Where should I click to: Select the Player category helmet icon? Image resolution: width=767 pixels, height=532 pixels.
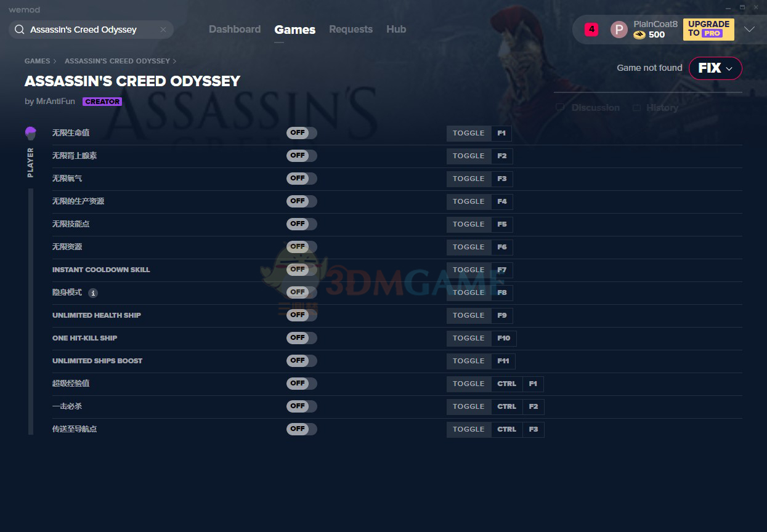31,132
